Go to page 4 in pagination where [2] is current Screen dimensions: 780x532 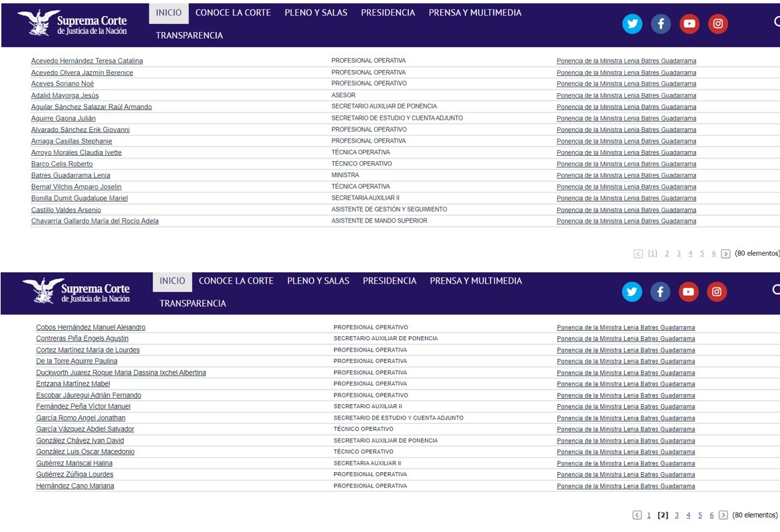(689, 515)
